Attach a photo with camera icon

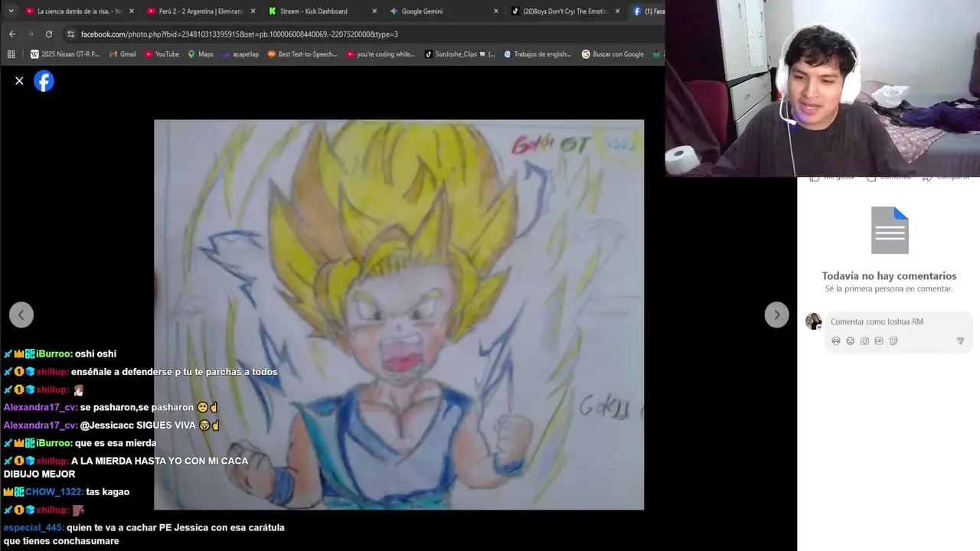(x=864, y=341)
